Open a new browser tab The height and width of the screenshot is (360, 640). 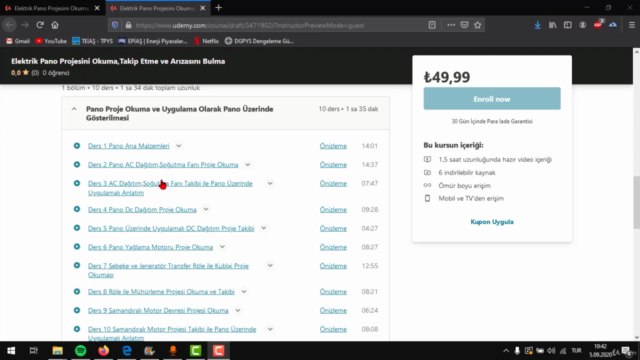tap(218, 8)
